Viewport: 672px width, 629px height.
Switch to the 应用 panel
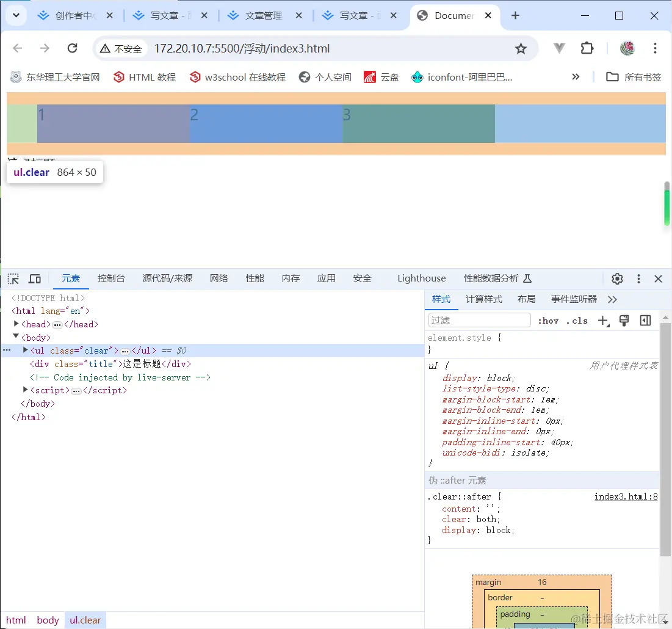[326, 278]
